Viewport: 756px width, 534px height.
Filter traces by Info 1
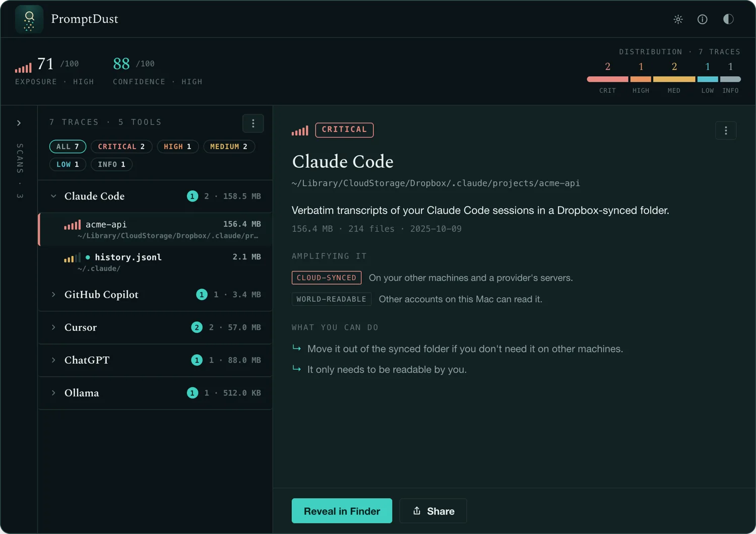click(111, 164)
